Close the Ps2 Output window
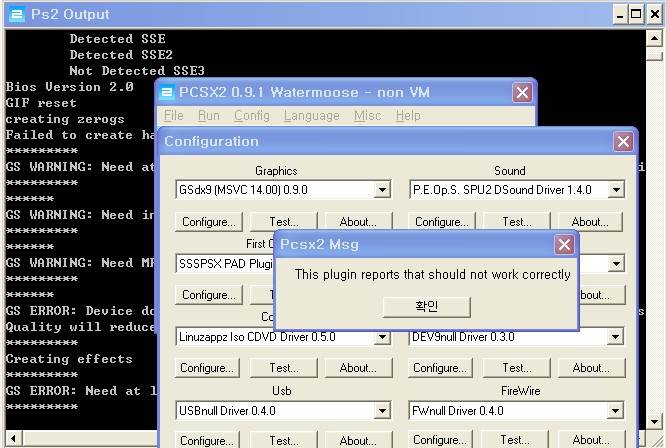Screen dimensions: 667x448 tap(654, 15)
